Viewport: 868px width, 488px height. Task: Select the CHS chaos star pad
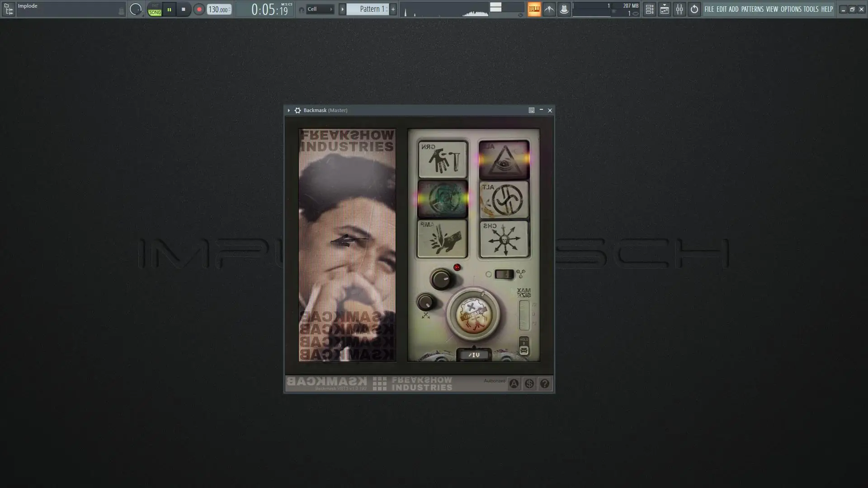tap(504, 239)
